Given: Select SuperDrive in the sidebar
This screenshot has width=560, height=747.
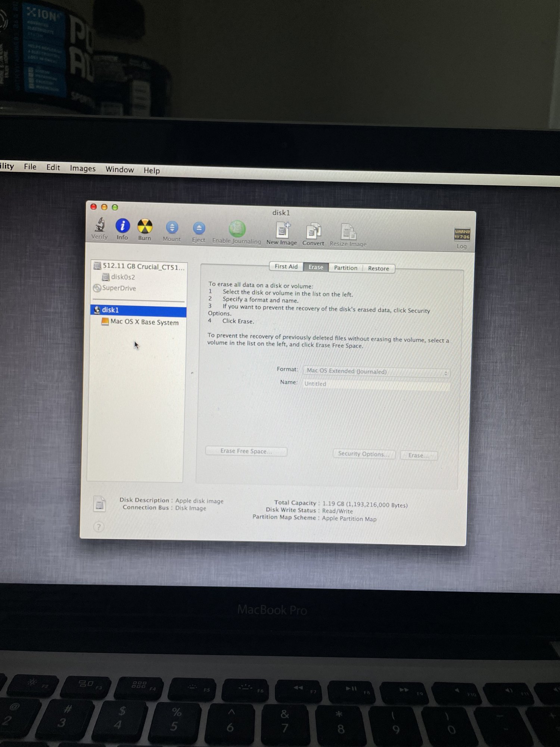Looking at the screenshot, I should click(x=115, y=288).
